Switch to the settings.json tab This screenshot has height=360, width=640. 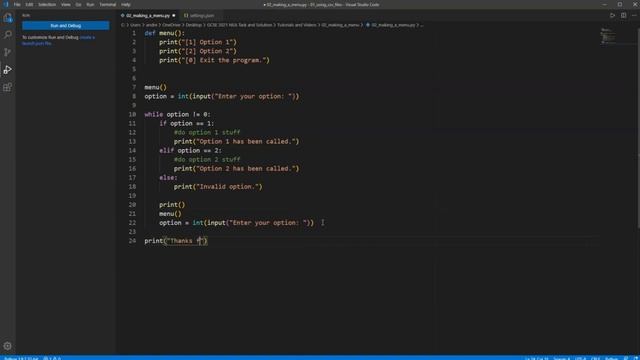pos(199,16)
